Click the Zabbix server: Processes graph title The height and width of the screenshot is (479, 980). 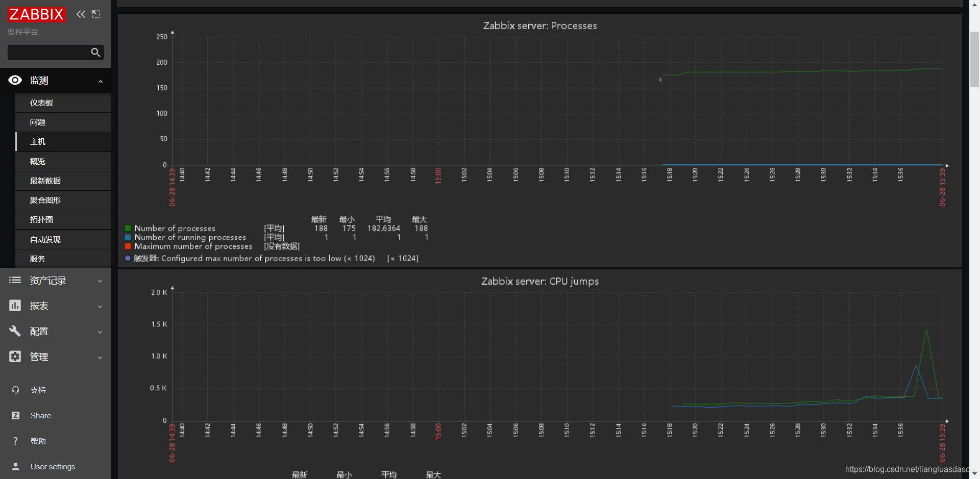tap(540, 26)
